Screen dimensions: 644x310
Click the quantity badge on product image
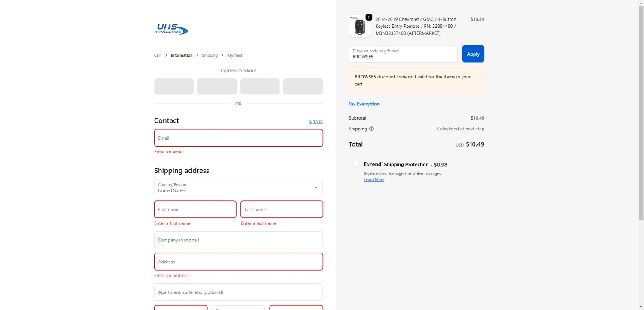point(369,17)
